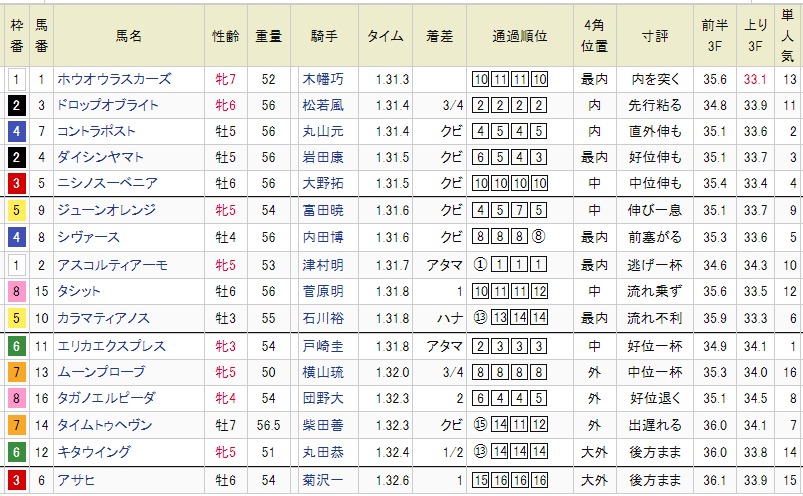Viewport: 803px width, 496px height.
Task: Click the 馬名 column header
Action: 129,36
